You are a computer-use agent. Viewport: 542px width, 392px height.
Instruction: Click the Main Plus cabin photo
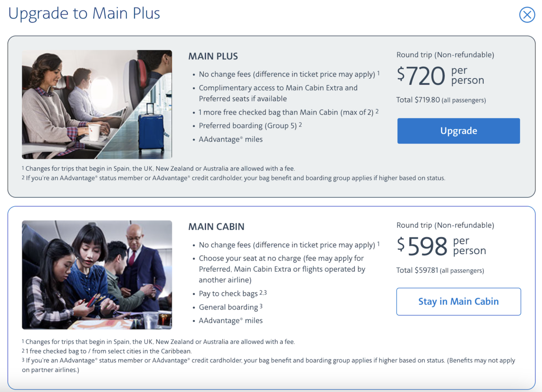click(97, 104)
